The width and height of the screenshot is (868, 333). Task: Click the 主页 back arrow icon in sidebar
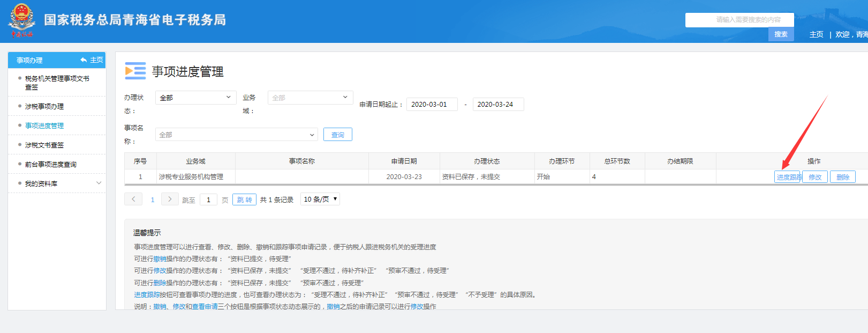pos(84,60)
